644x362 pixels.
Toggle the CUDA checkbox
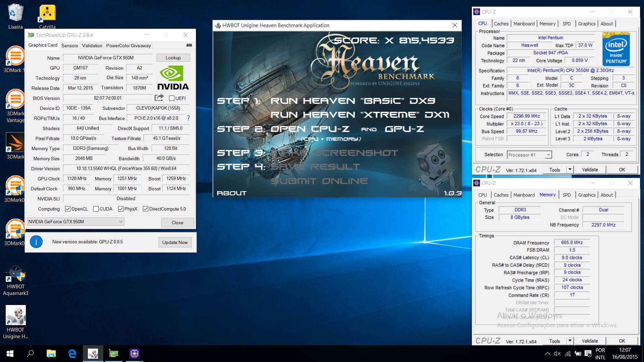pos(96,209)
